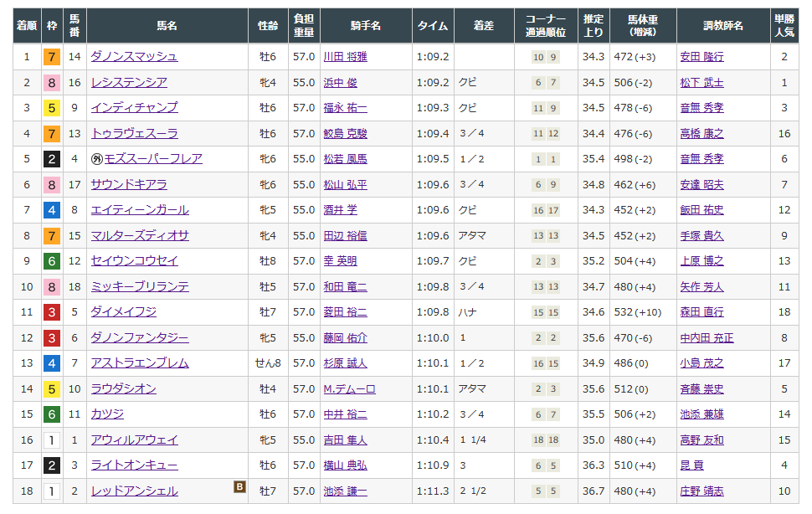Click the 外 mark beside モズスーパーフレア
Viewport: 812px width, 514px height.
click(x=97, y=159)
